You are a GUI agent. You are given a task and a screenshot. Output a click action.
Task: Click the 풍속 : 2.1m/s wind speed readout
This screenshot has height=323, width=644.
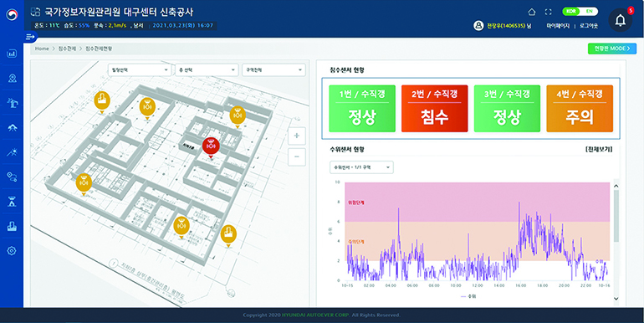coord(110,25)
